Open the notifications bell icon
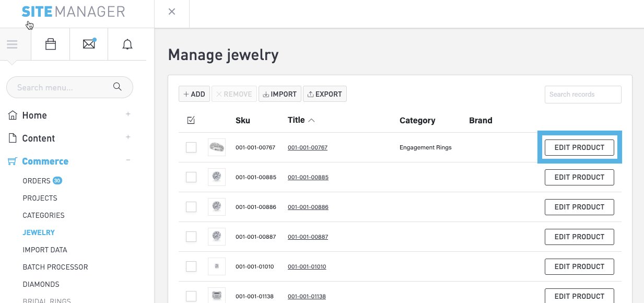This screenshot has width=644, height=303. pyautogui.click(x=127, y=45)
